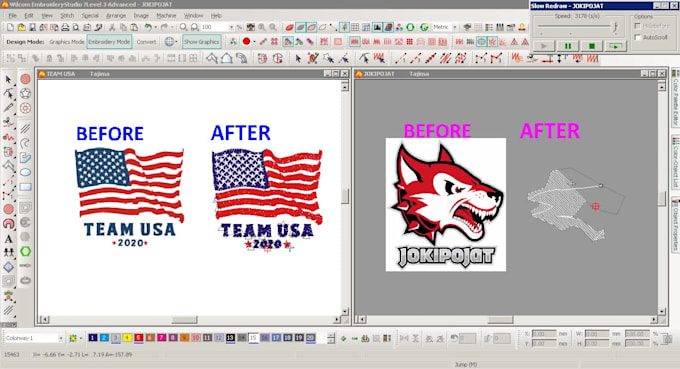Image resolution: width=680 pixels, height=369 pixels.
Task: Click the Undo arrow icon
Action: pos(148,27)
